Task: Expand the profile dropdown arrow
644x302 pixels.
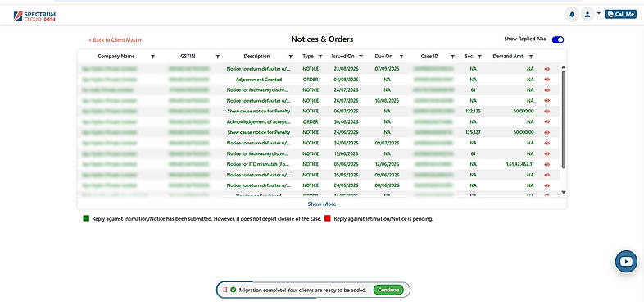Action: 598,14
